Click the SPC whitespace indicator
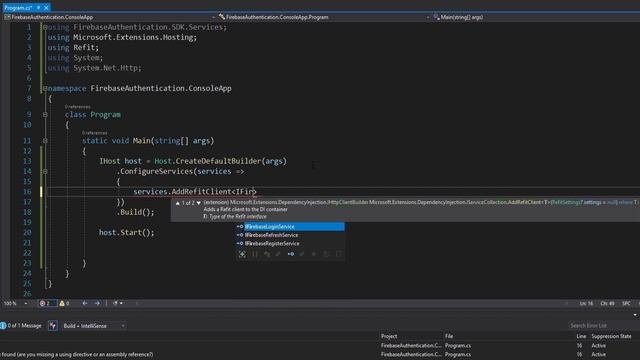 tap(626, 304)
